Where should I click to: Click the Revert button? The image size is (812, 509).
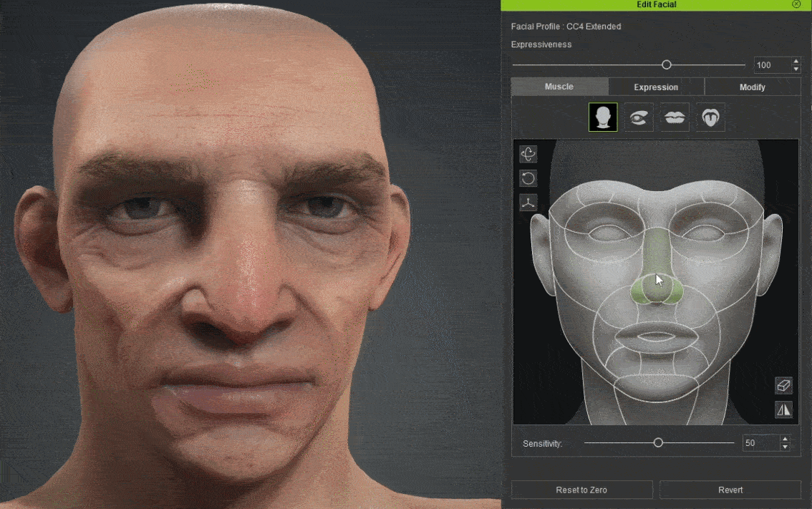click(730, 490)
